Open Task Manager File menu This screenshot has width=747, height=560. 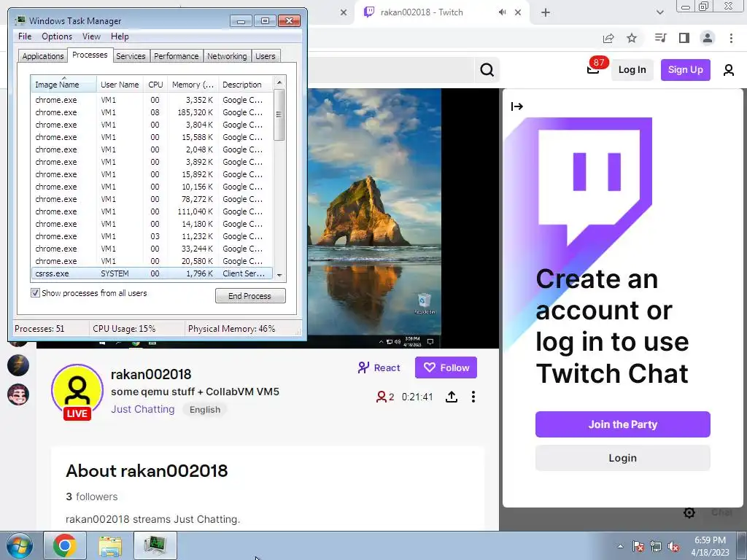(25, 36)
